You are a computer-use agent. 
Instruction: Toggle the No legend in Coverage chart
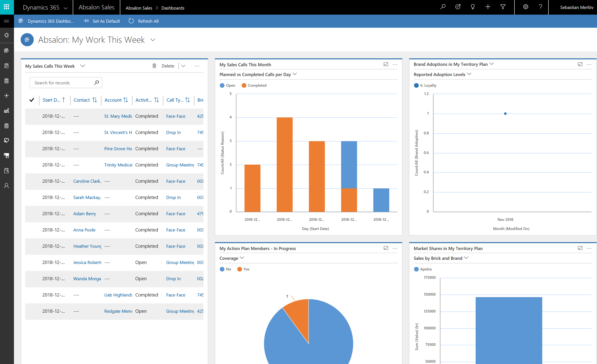pos(225,269)
